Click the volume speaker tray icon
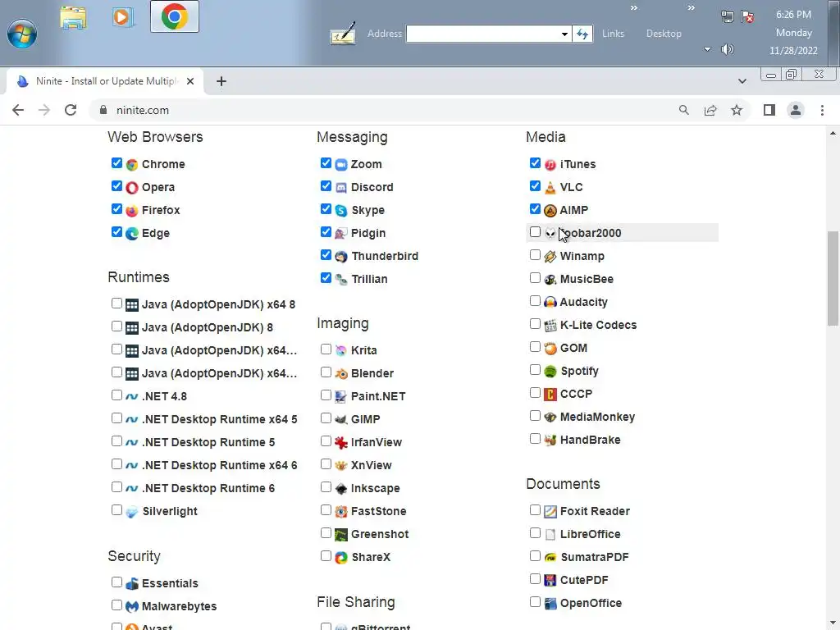Screen dimensions: 840x630 point(727,49)
